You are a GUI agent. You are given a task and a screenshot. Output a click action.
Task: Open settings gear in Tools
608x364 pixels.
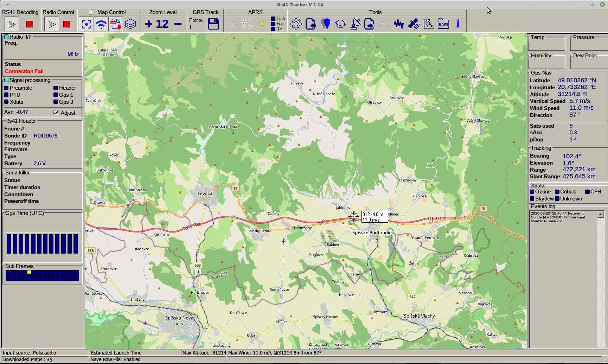click(x=296, y=24)
